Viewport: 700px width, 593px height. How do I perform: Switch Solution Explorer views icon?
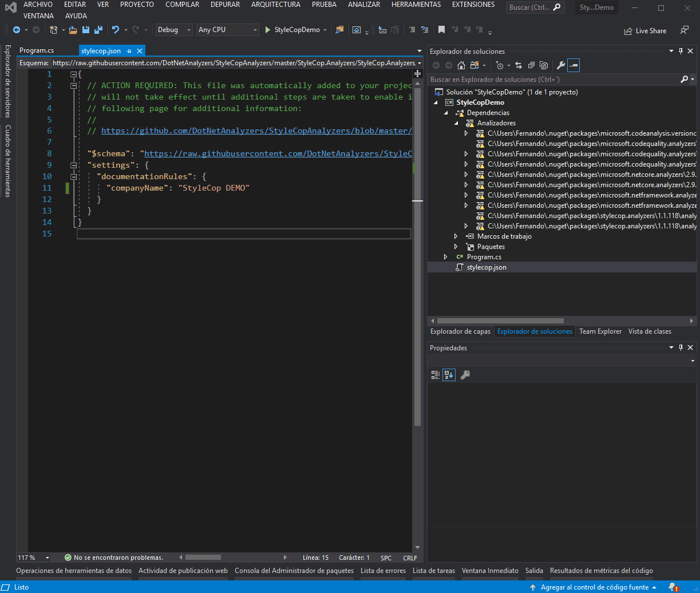tap(474, 65)
